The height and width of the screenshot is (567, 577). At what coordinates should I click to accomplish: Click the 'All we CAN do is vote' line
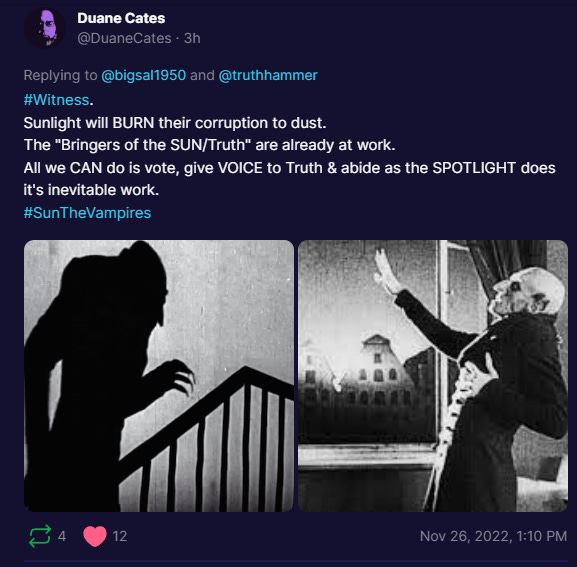click(289, 168)
